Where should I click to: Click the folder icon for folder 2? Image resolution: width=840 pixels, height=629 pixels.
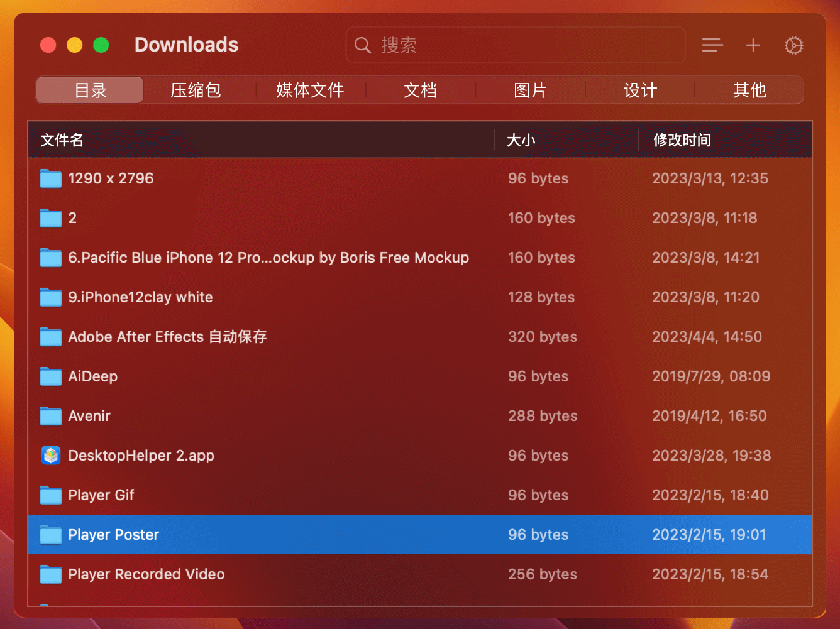pyautogui.click(x=51, y=218)
